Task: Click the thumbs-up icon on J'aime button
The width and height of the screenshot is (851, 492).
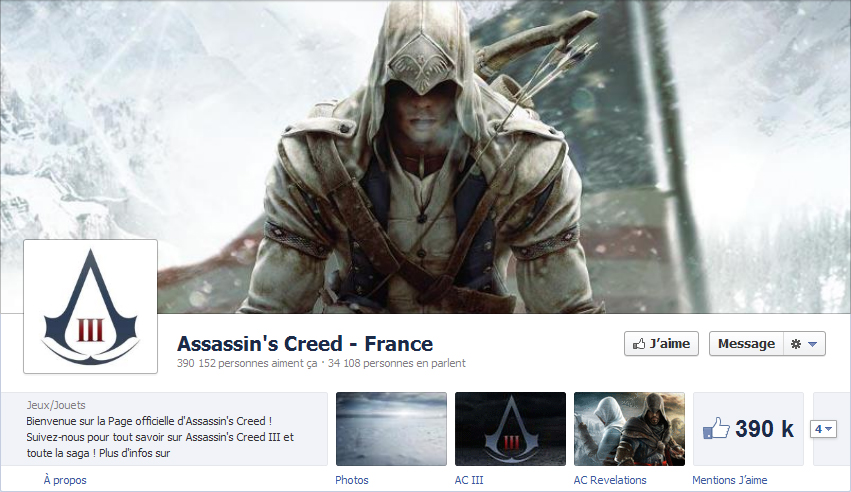Action: click(639, 344)
